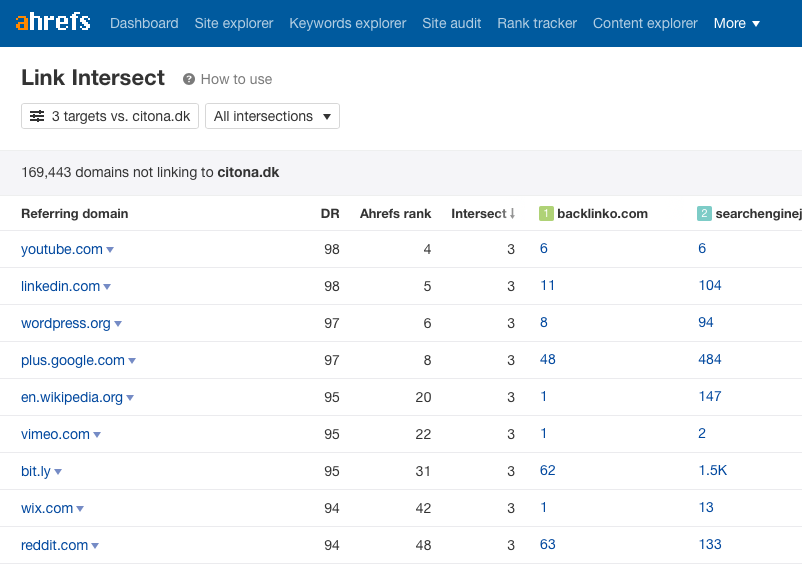Open Site explorer in navigation
Image resolution: width=802 pixels, height=564 pixels.
(234, 24)
